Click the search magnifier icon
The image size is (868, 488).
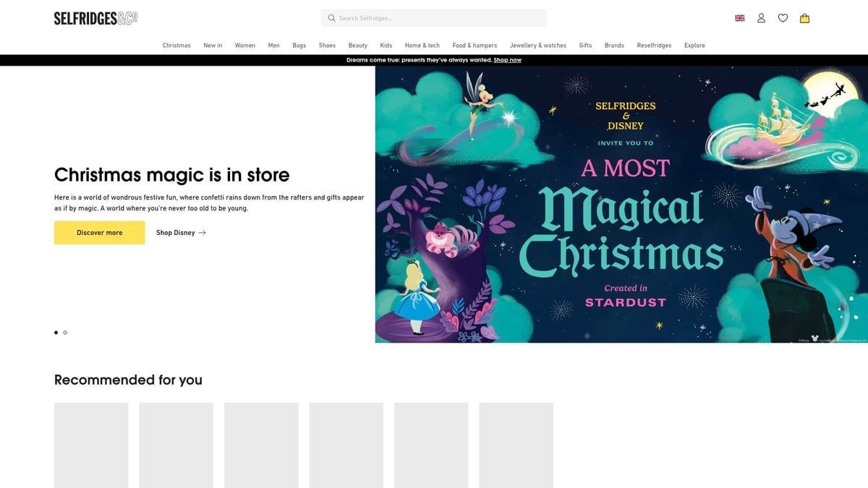point(331,17)
